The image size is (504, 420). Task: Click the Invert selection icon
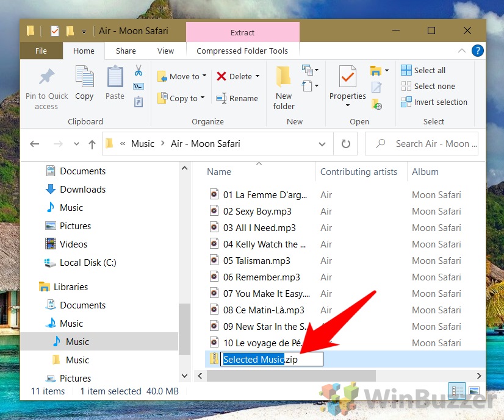tap(434, 102)
